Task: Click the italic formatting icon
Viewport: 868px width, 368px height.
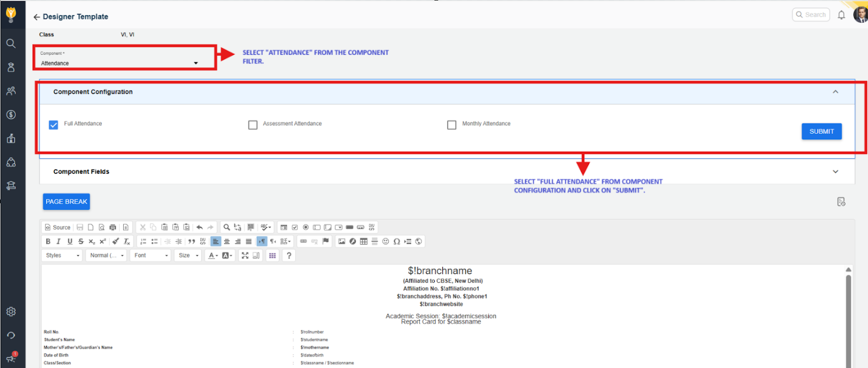Action: click(x=59, y=242)
